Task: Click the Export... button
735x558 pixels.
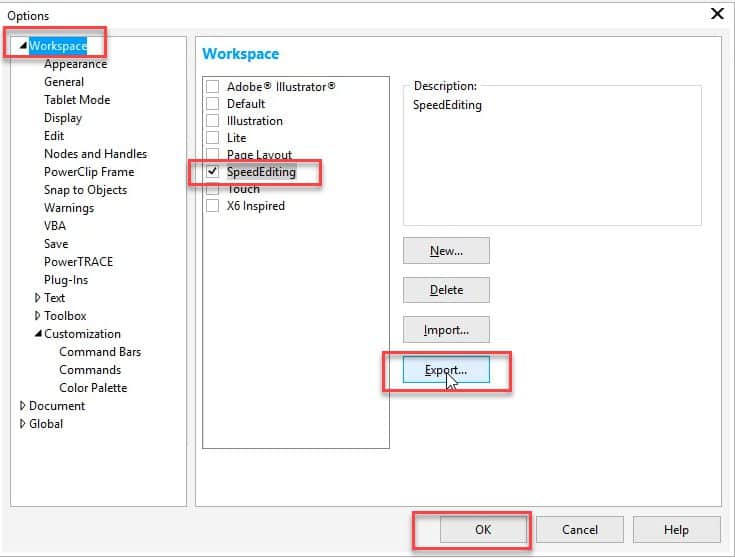Action: (x=446, y=370)
